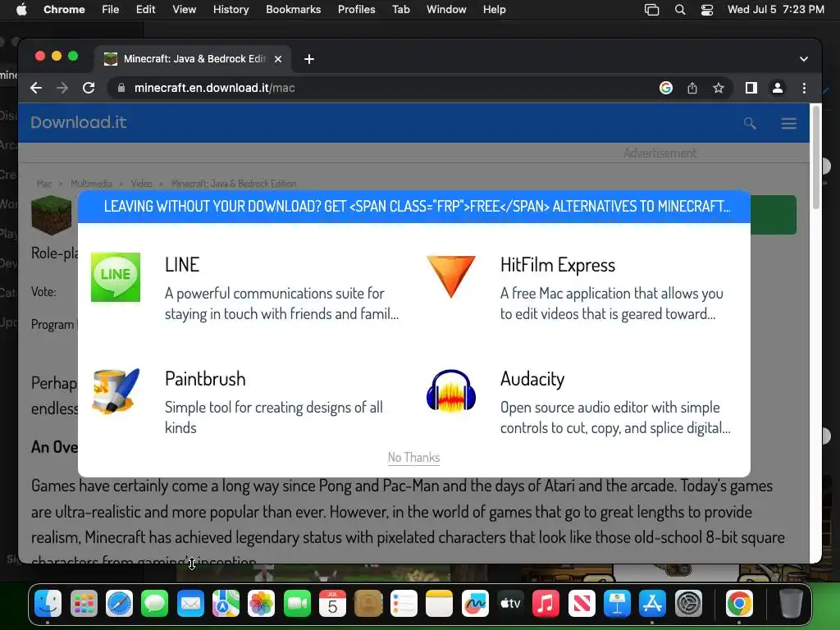Open the Edit menu
The width and height of the screenshot is (840, 630).
tap(145, 10)
